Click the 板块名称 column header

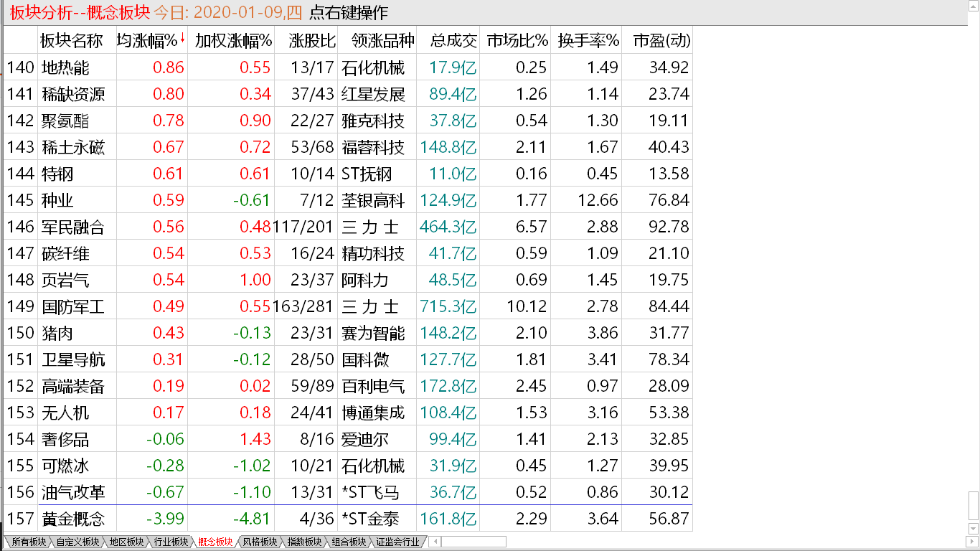tap(71, 40)
